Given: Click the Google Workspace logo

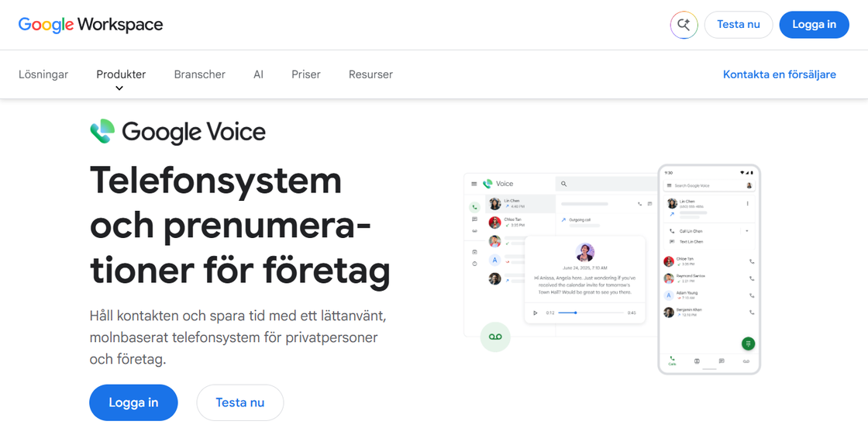Looking at the screenshot, I should pyautogui.click(x=91, y=25).
